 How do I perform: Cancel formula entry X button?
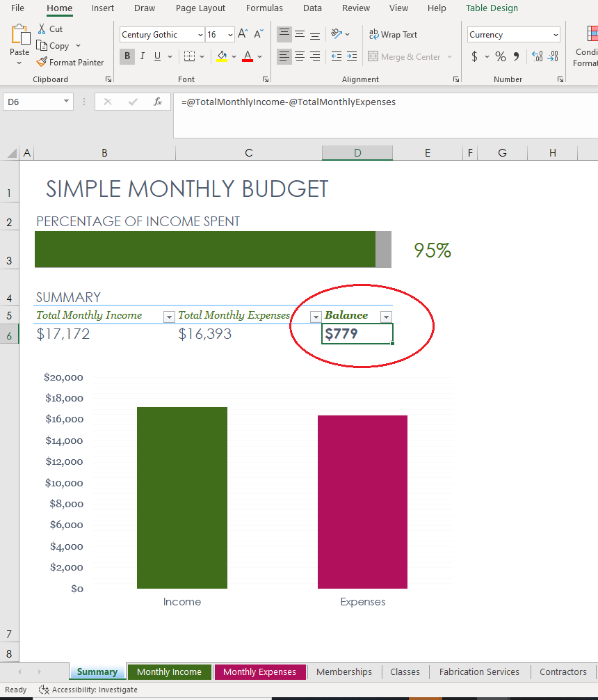[108, 102]
